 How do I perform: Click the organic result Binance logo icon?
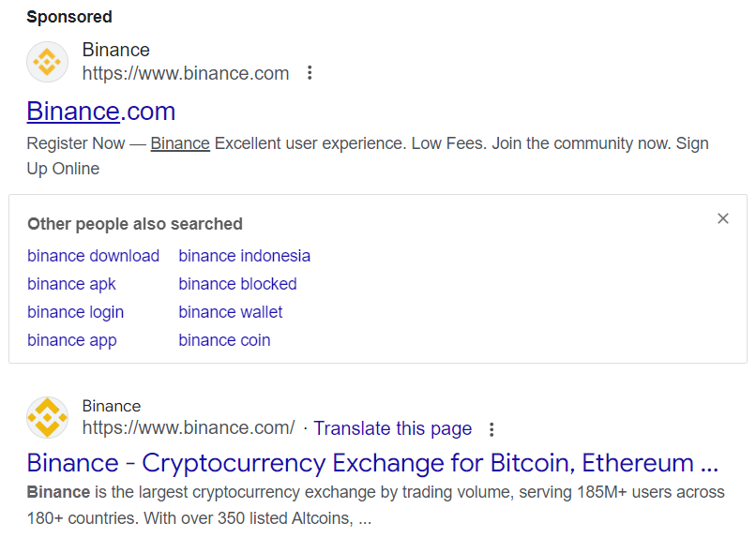pyautogui.click(x=47, y=418)
